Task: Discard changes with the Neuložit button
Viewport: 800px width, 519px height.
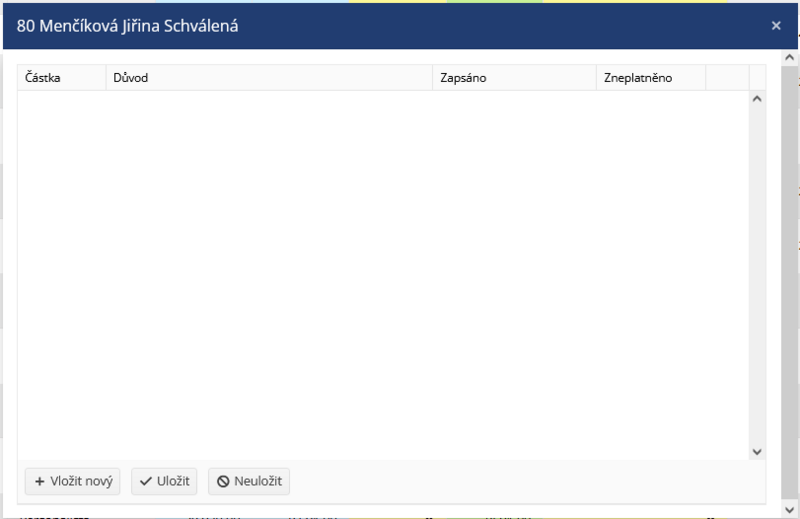Action: pyautogui.click(x=249, y=481)
